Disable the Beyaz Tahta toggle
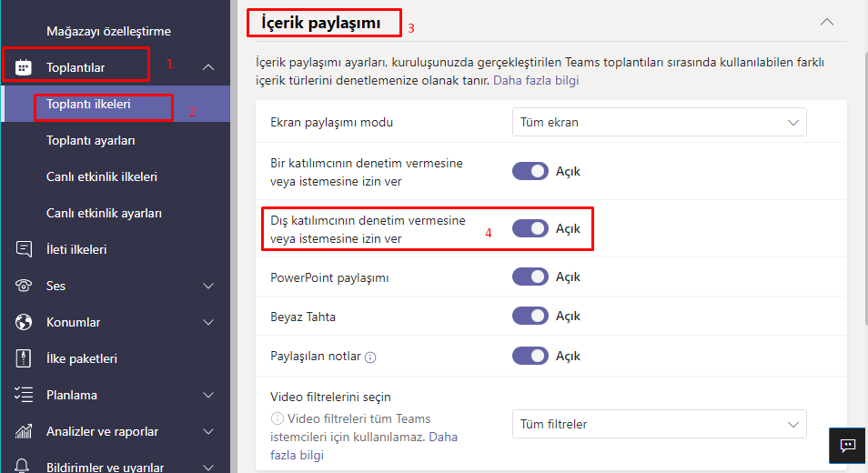 tap(530, 317)
